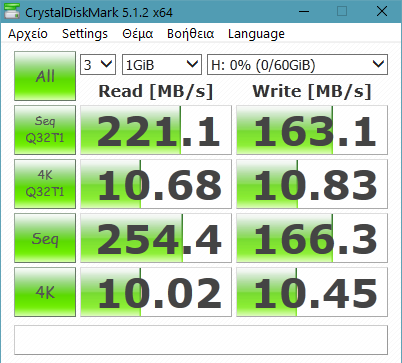The image size is (402, 363).
Task: Close the CrystalDiskMark window
Action: click(x=382, y=11)
